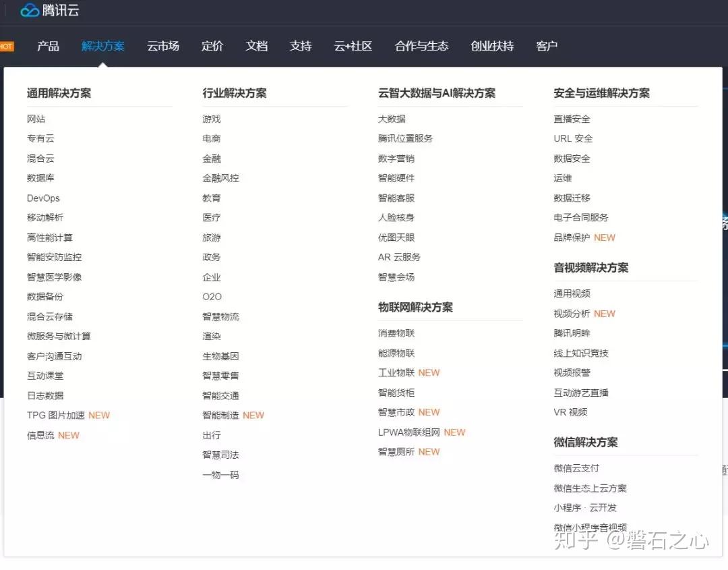
Task: Click the 通用视频 link
Action: pyautogui.click(x=572, y=293)
